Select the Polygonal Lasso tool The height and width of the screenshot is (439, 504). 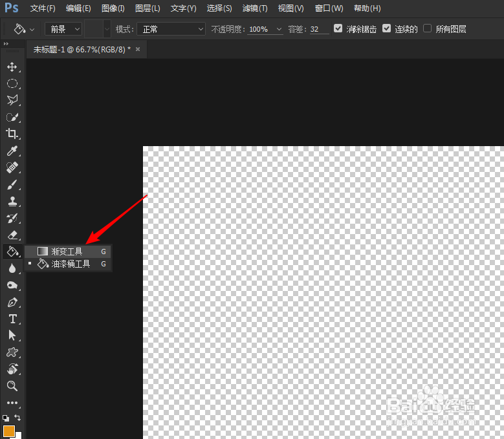click(x=12, y=100)
